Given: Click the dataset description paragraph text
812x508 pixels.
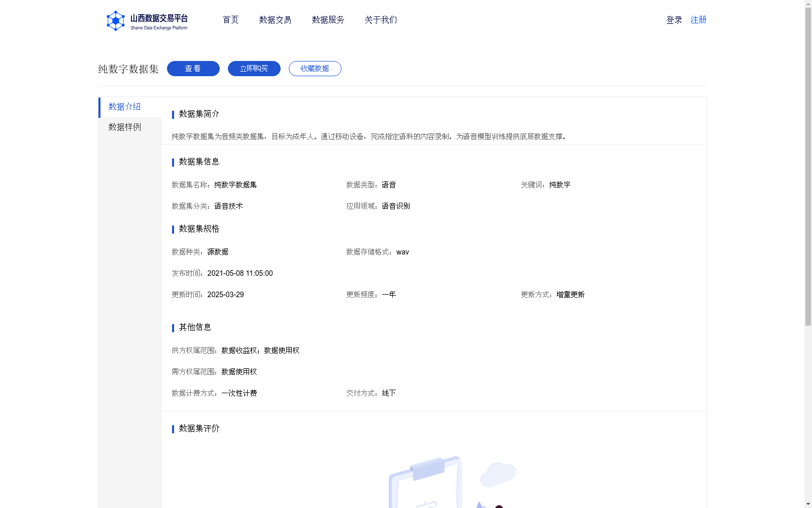Looking at the screenshot, I should 370,137.
